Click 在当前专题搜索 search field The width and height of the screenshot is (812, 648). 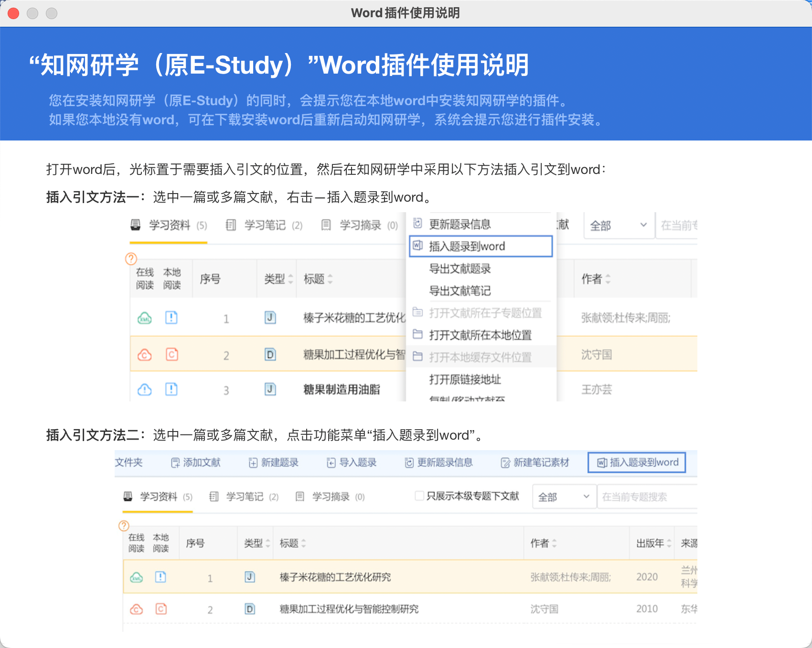647,497
